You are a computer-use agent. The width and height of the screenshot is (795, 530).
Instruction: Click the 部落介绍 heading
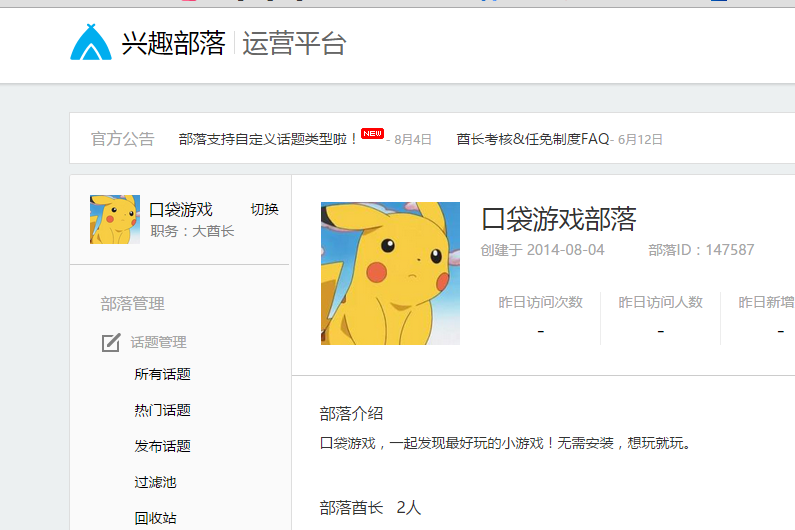[351, 414]
